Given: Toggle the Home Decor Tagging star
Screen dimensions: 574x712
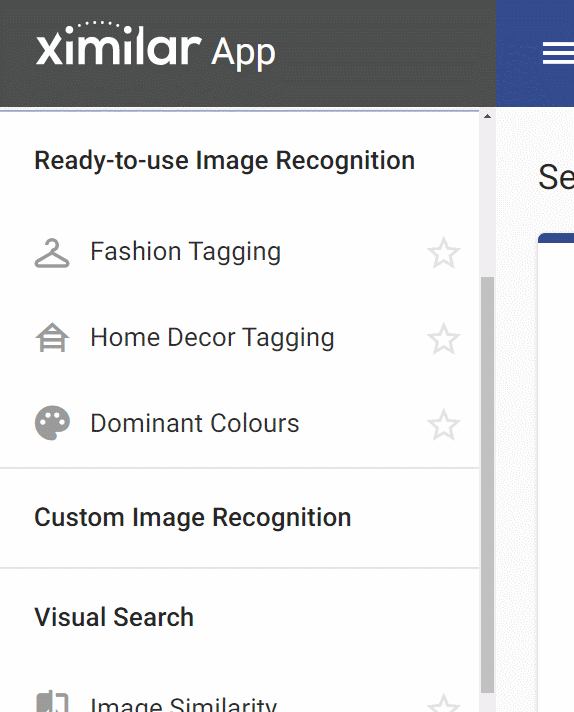Looking at the screenshot, I should tap(444, 338).
